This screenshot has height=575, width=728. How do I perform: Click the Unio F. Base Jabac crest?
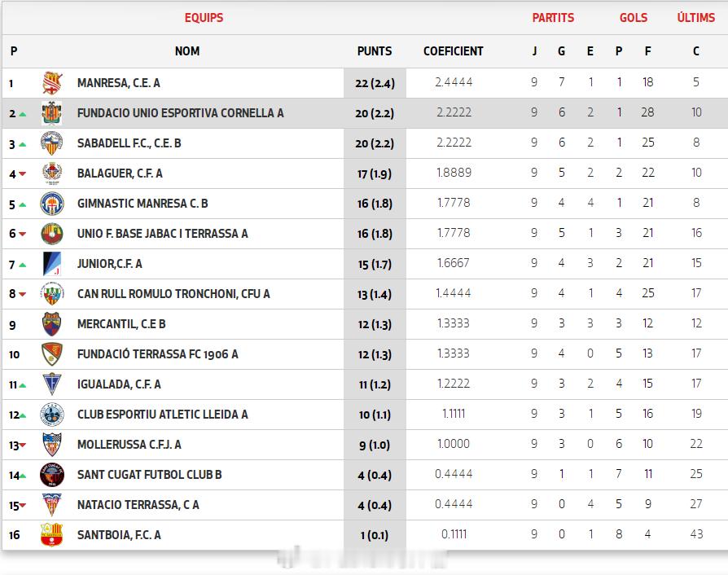click(51, 234)
